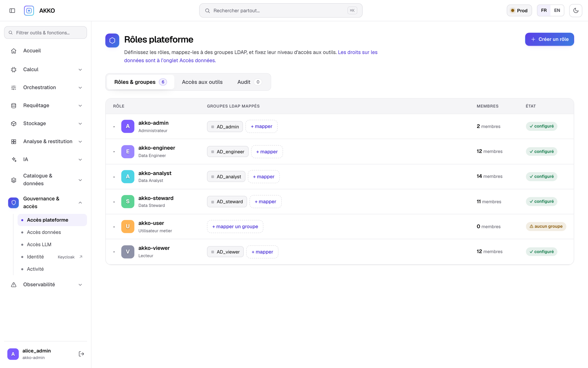The width and height of the screenshot is (588, 368).
Task: Click the IA sparkle icon
Action: coord(14,160)
